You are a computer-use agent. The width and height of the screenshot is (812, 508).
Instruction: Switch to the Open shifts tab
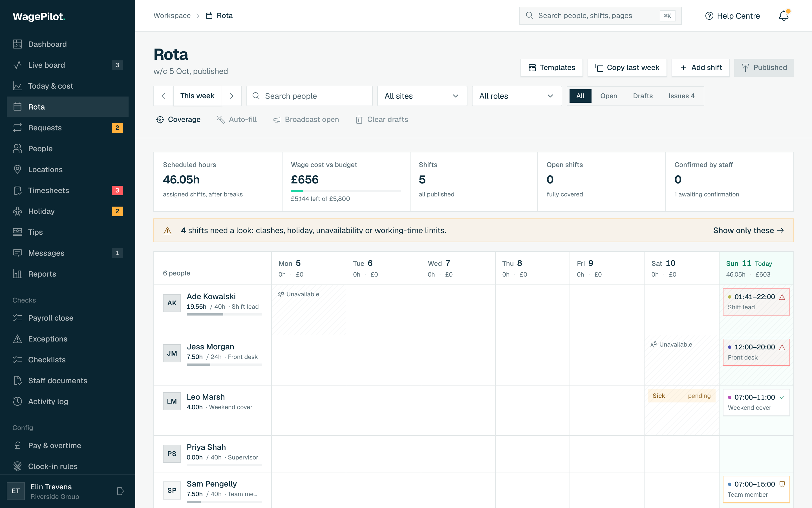coord(608,96)
